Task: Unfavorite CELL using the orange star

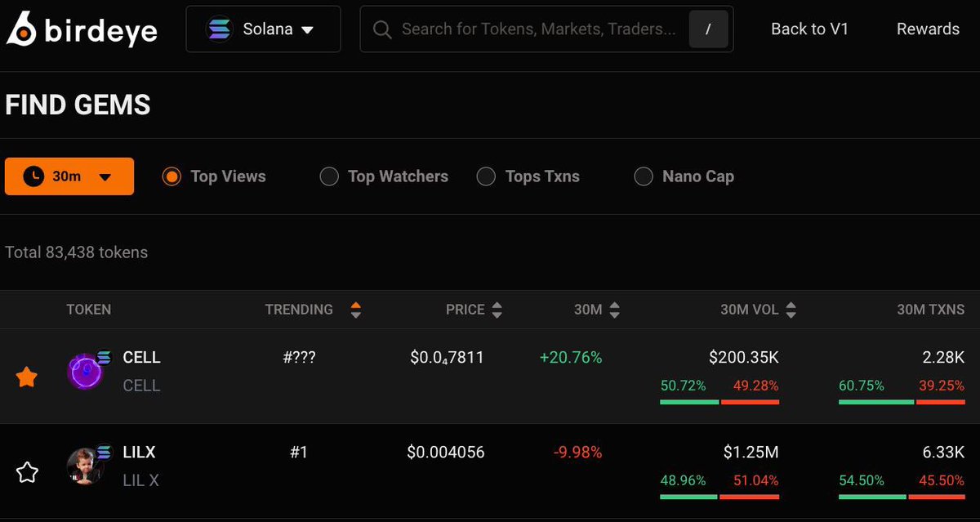Action: [27, 377]
